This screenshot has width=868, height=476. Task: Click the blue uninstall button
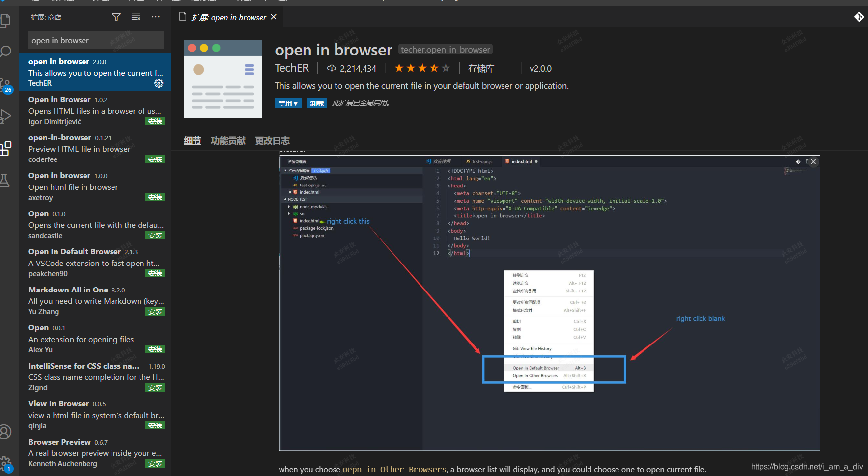click(317, 103)
